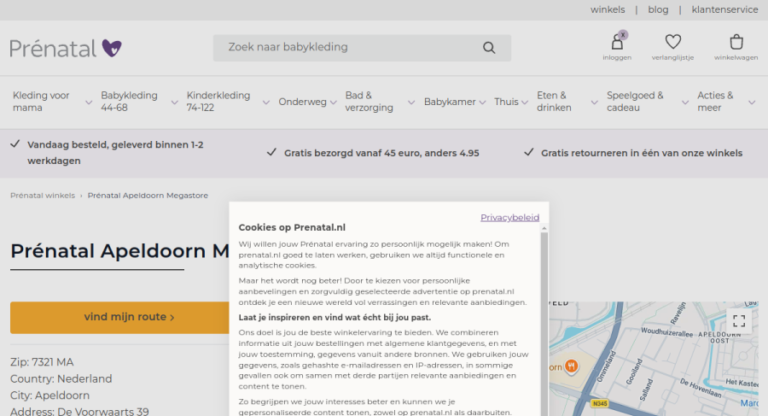Focus the 'Zoek naar babykleding' search field

(362, 48)
